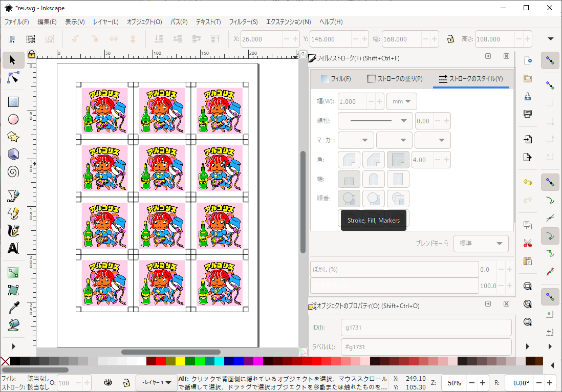Select the Paint Bucket fill tool
Image resolution: width=562 pixels, height=392 pixels.
click(13, 325)
